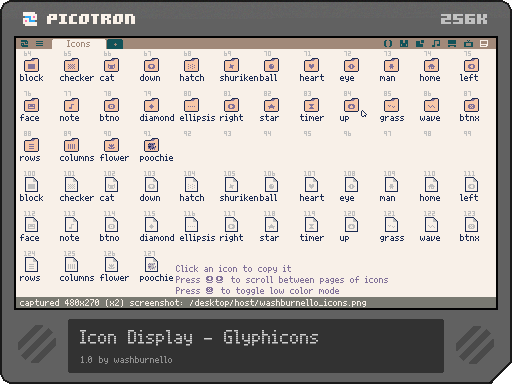The height and width of the screenshot is (384, 512).
Task: Open the sprite editor workspace icon
Action: 404,43
